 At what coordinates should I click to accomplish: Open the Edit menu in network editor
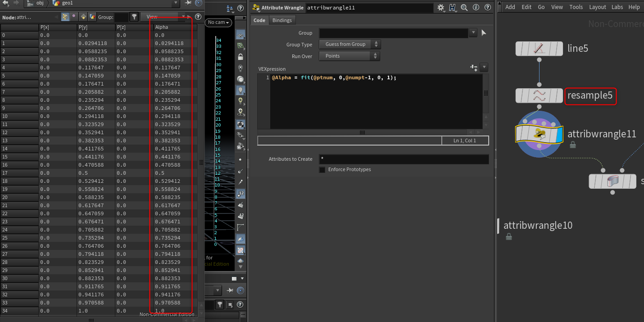pos(526,7)
